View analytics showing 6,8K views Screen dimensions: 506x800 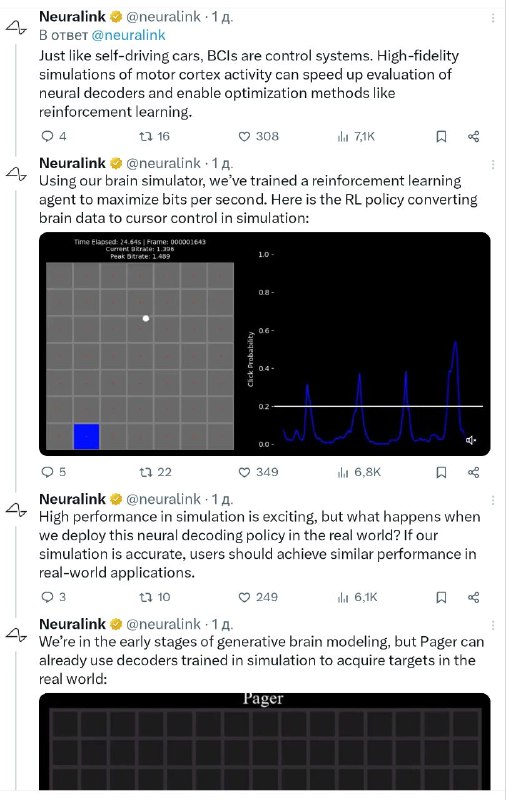pyautogui.click(x=359, y=472)
